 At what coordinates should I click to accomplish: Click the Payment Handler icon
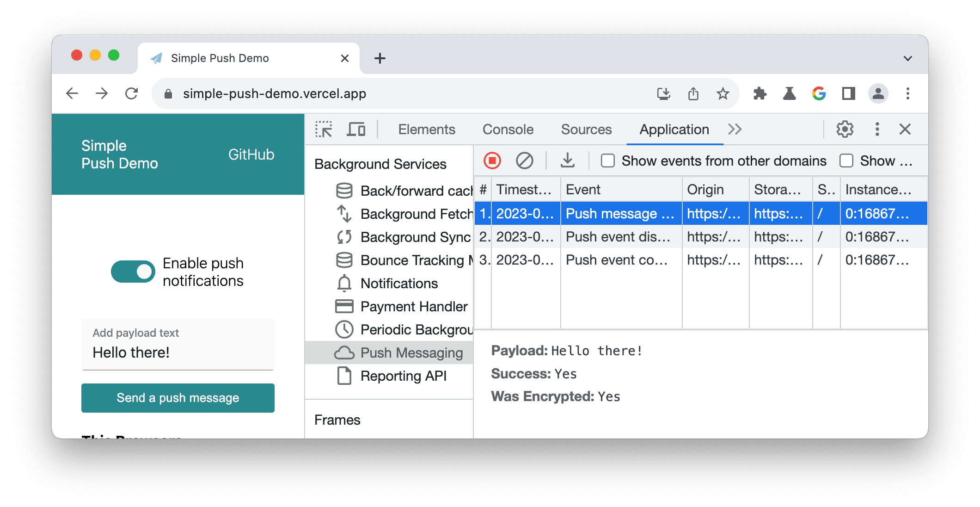coord(344,306)
